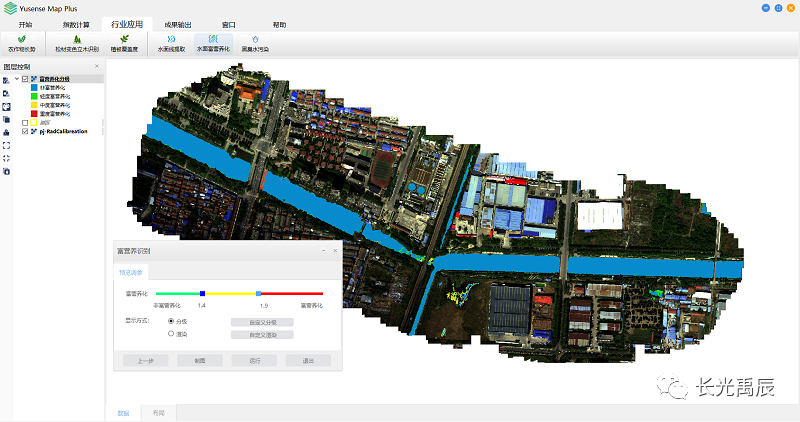800x422 pixels.
Task: Click the topmost icon in the layer sidebar
Action: tap(6, 80)
